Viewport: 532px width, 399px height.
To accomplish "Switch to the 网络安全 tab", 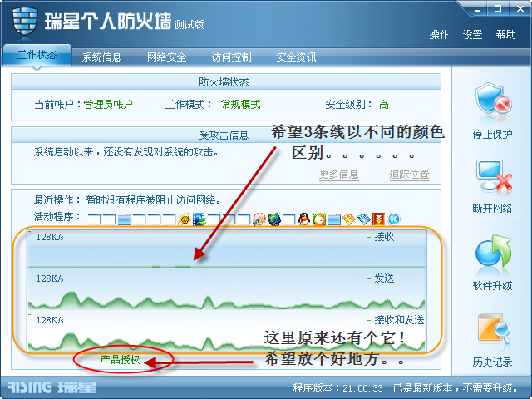I will pos(166,57).
